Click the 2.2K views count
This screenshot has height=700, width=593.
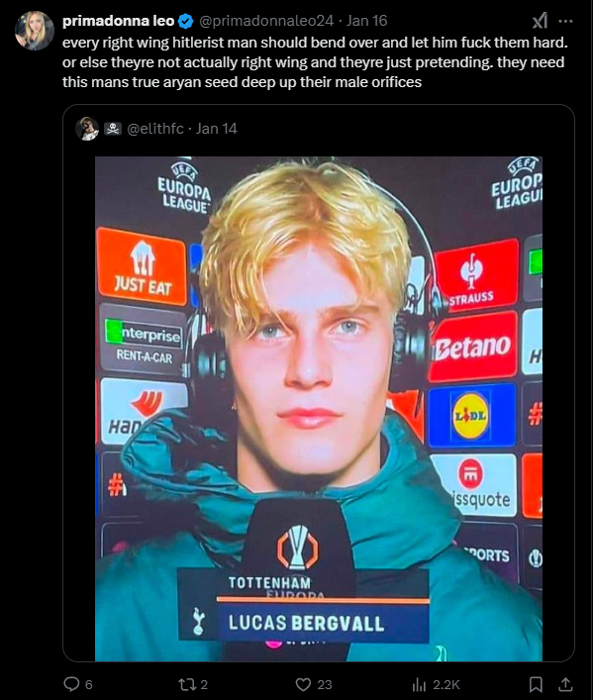click(x=446, y=684)
